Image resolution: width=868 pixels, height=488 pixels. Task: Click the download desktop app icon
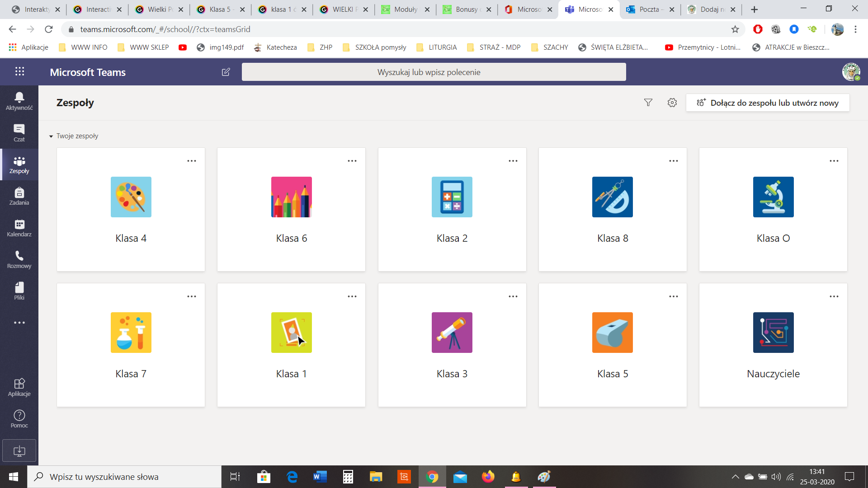pos(19,450)
